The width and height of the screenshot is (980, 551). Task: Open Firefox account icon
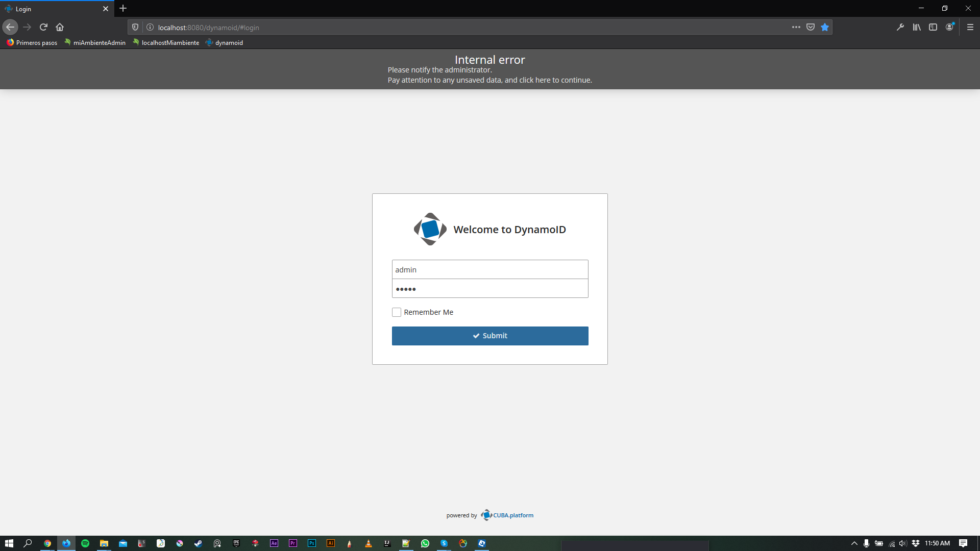tap(950, 27)
